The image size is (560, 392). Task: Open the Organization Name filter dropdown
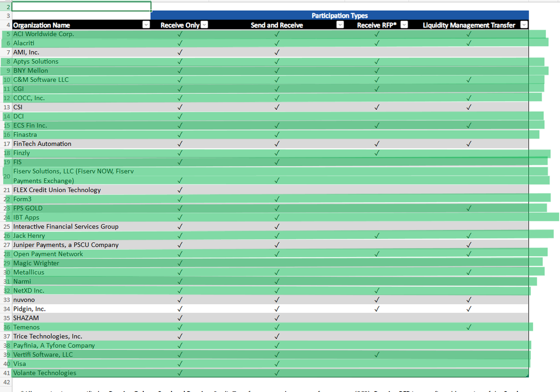click(146, 25)
